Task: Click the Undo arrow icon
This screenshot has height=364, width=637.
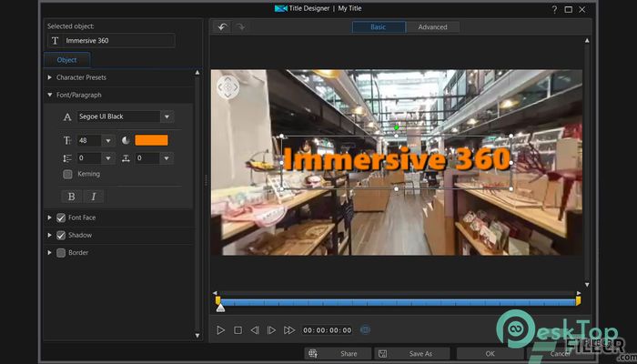Action: tap(222, 26)
